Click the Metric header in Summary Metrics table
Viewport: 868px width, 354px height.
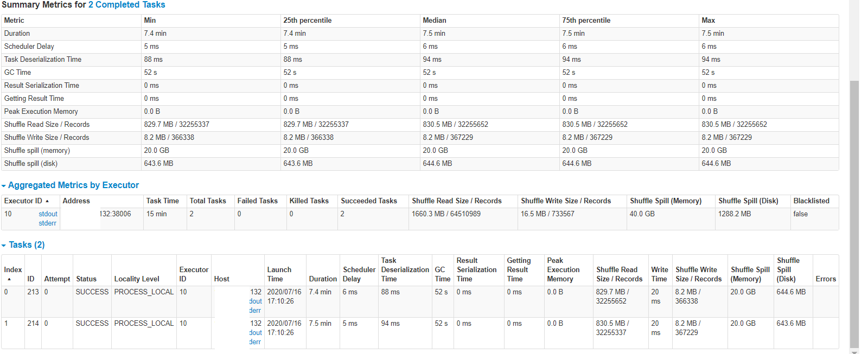click(14, 21)
